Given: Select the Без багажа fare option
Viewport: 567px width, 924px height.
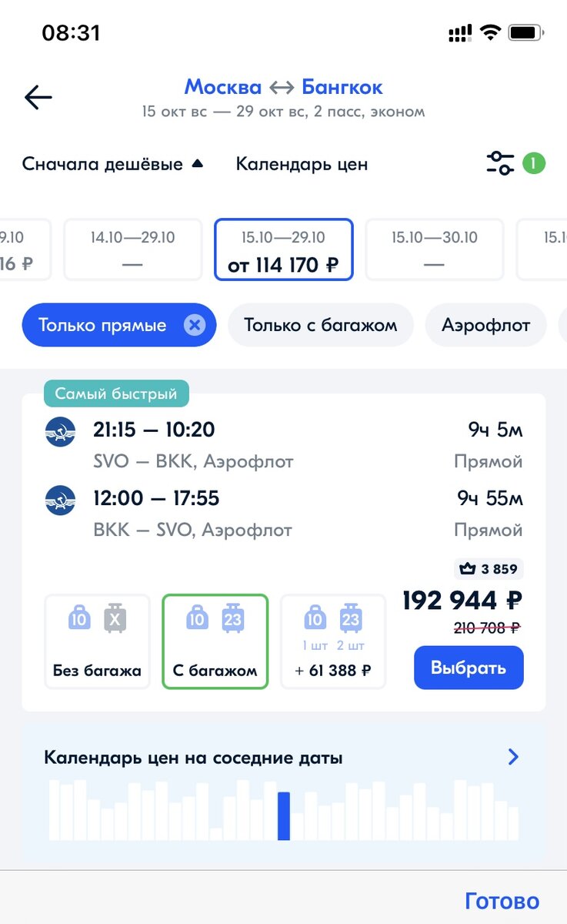Looking at the screenshot, I should coord(97,641).
